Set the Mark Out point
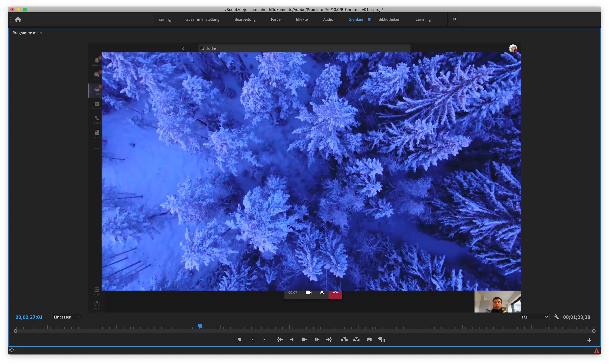The height and width of the screenshot is (364, 609). (x=264, y=339)
